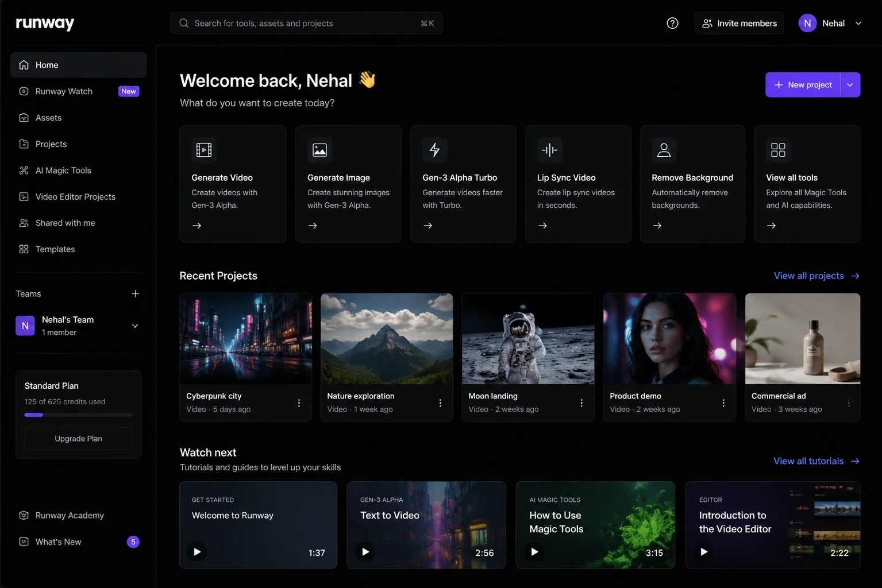Click the arrow on Gen-3 Alpha Turbo card
The width and height of the screenshot is (882, 588).
coord(427,226)
